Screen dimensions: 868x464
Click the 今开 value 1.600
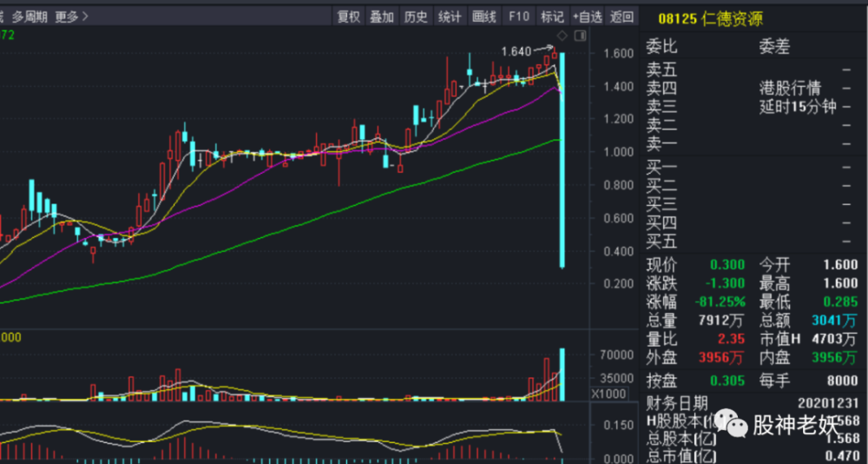click(x=840, y=265)
